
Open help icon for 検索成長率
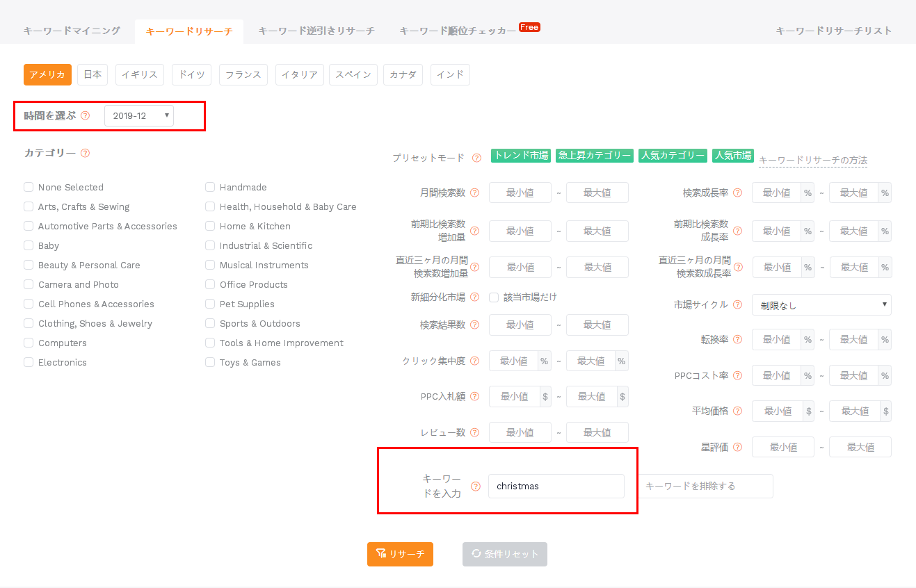tap(737, 193)
